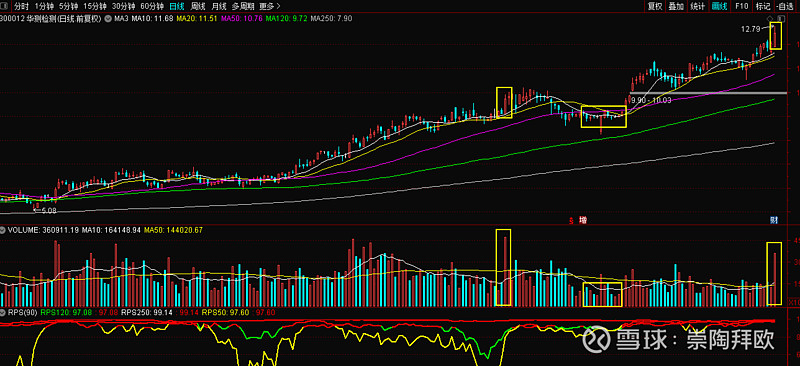Click the MA120: 9.72 label
The image size is (800, 366).
(286, 19)
